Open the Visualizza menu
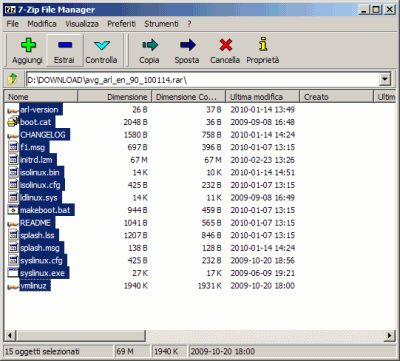The height and width of the screenshot is (361, 400). 82,24
